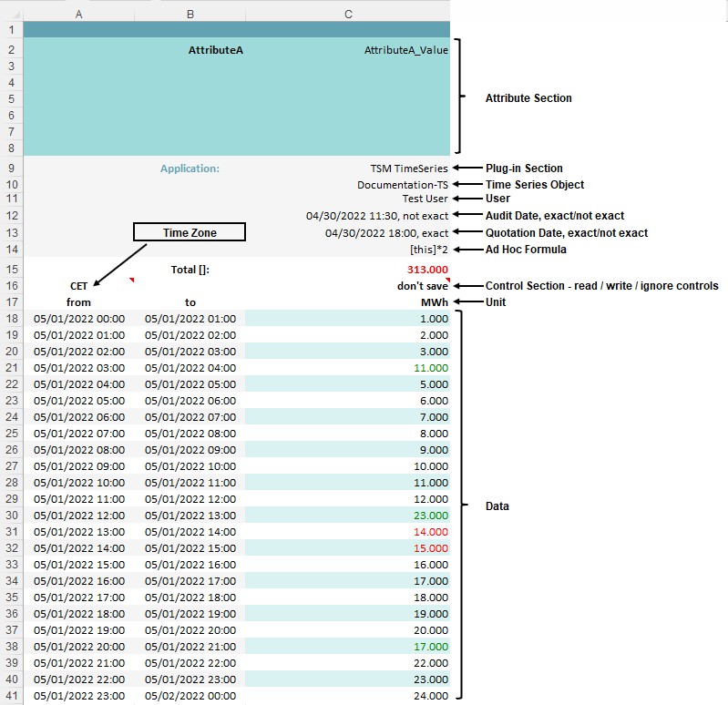Select row 18 header

pos(11,319)
